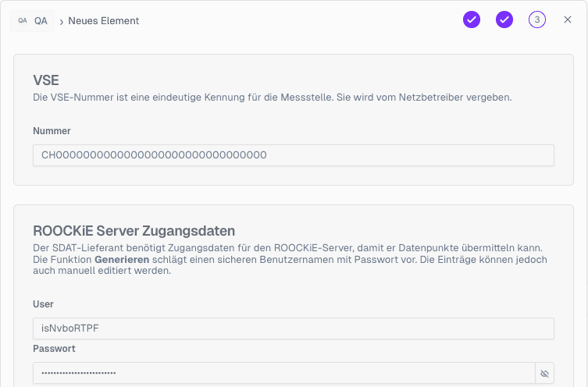Select step 3 circle indicator

pyautogui.click(x=537, y=20)
